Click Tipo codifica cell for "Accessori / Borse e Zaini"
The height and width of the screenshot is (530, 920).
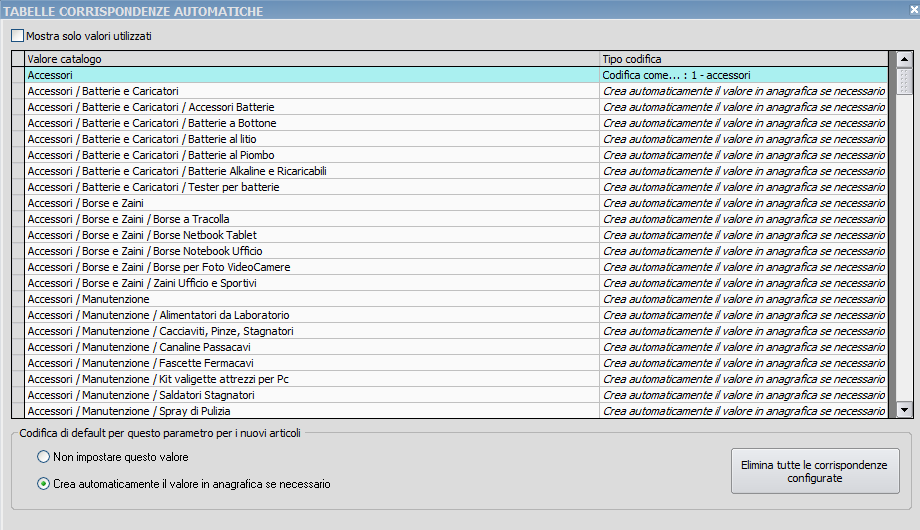coord(743,203)
